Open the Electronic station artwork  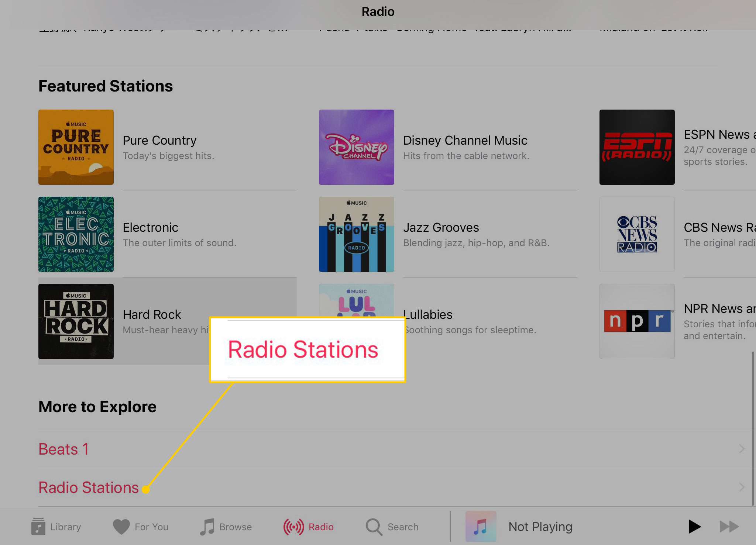(x=76, y=234)
